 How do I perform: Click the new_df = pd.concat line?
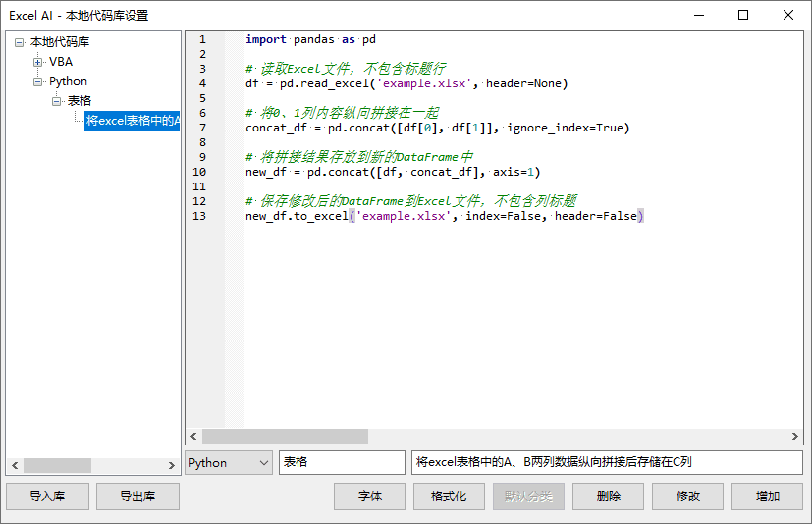(x=393, y=172)
